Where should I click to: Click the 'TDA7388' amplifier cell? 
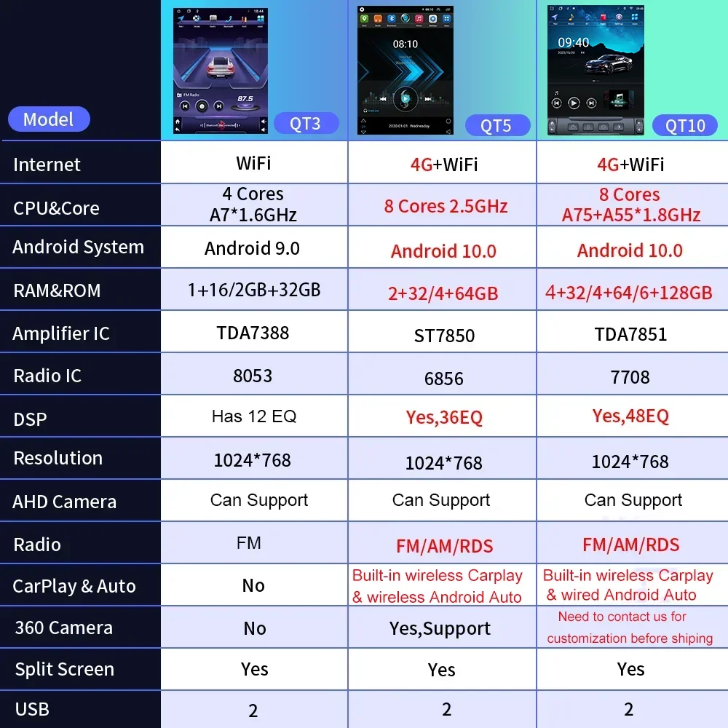point(253,333)
